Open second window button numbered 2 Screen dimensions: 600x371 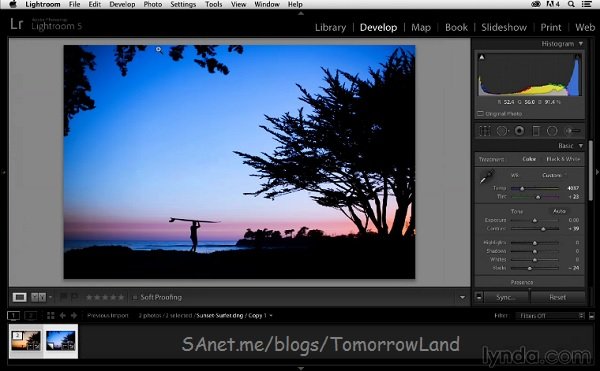tap(31, 316)
